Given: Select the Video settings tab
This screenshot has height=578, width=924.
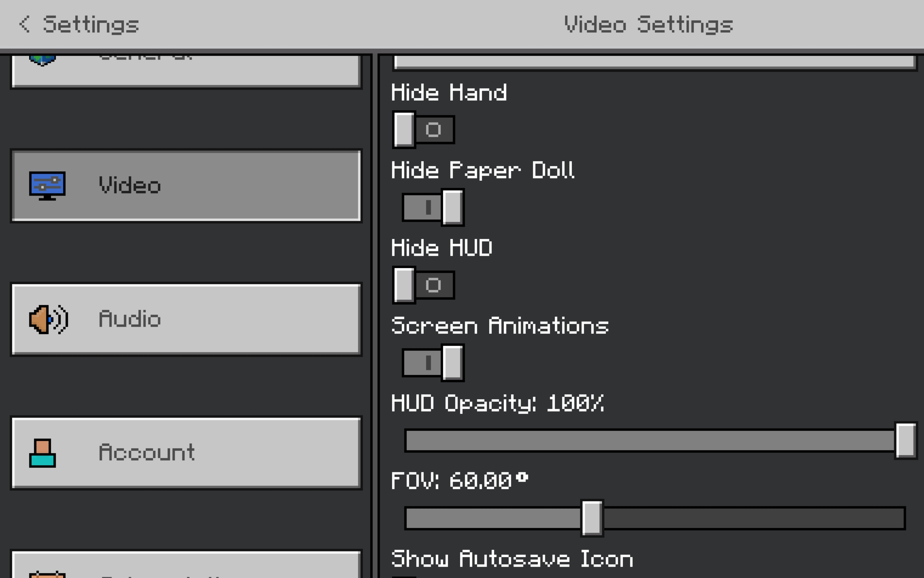Looking at the screenshot, I should pyautogui.click(x=186, y=185).
